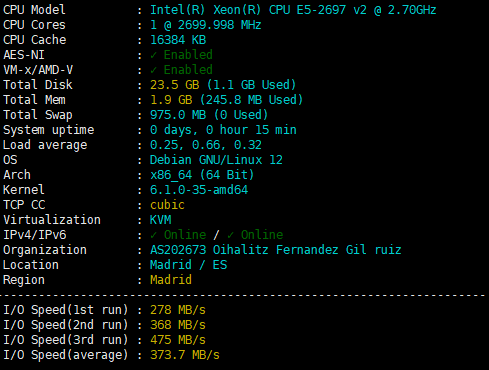The height and width of the screenshot is (370, 489).
Task: Select the 'I/O Speed(average)' label
Action: (66, 355)
